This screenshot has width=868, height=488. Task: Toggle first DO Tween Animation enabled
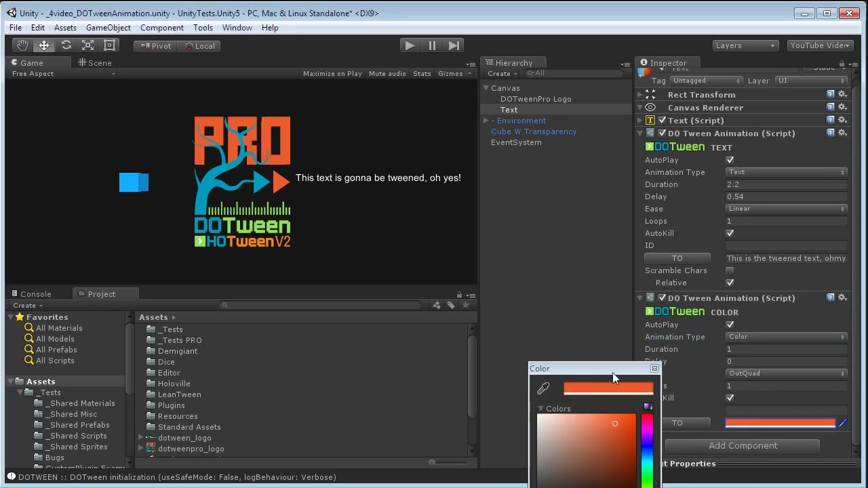pos(662,133)
